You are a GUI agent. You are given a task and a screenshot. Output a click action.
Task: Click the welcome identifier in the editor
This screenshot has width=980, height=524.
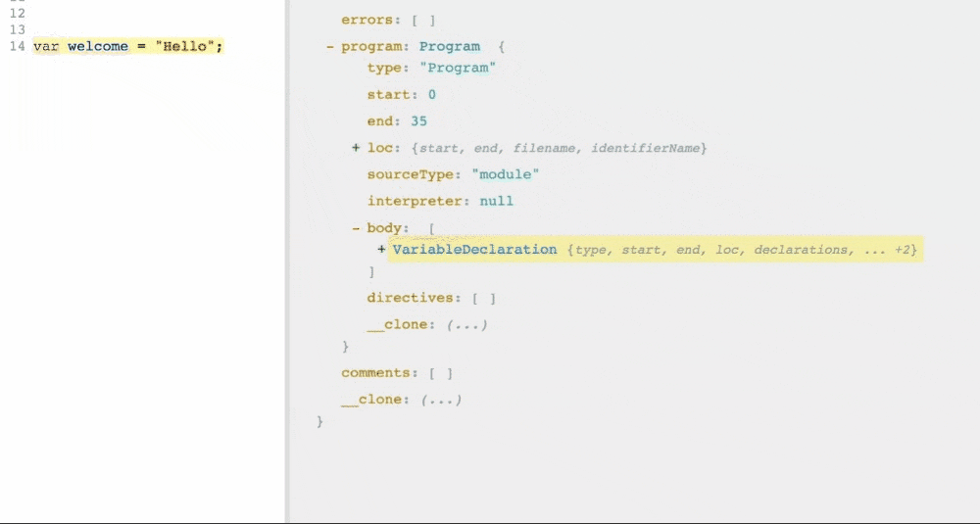click(x=97, y=46)
